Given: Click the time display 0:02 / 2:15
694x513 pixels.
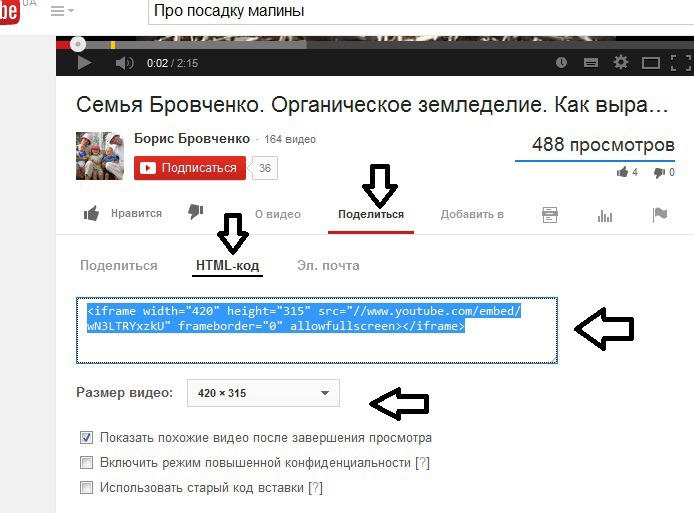Looking at the screenshot, I should (172, 63).
